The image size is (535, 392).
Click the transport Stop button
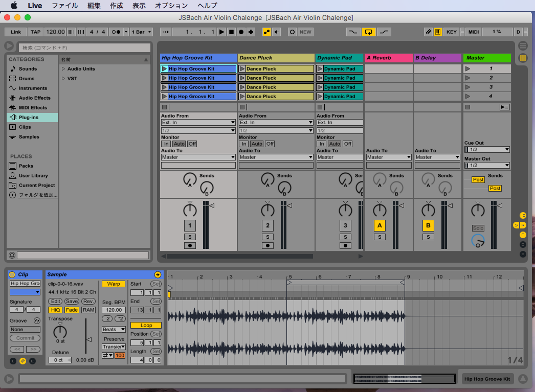(x=231, y=32)
